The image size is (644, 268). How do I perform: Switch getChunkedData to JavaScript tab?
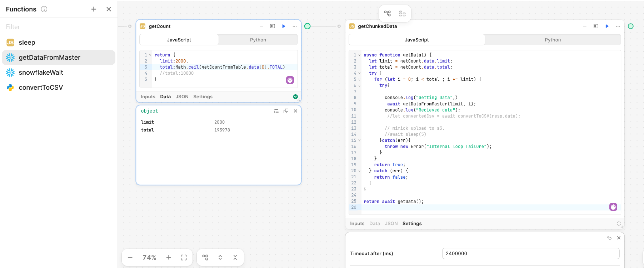[416, 40]
